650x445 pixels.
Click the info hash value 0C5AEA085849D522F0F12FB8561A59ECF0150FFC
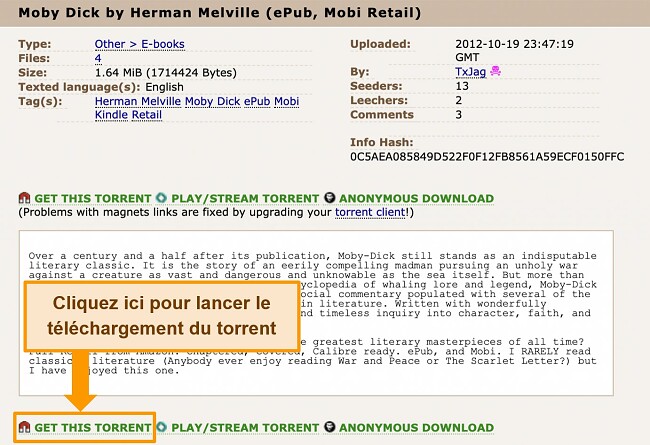(487, 157)
